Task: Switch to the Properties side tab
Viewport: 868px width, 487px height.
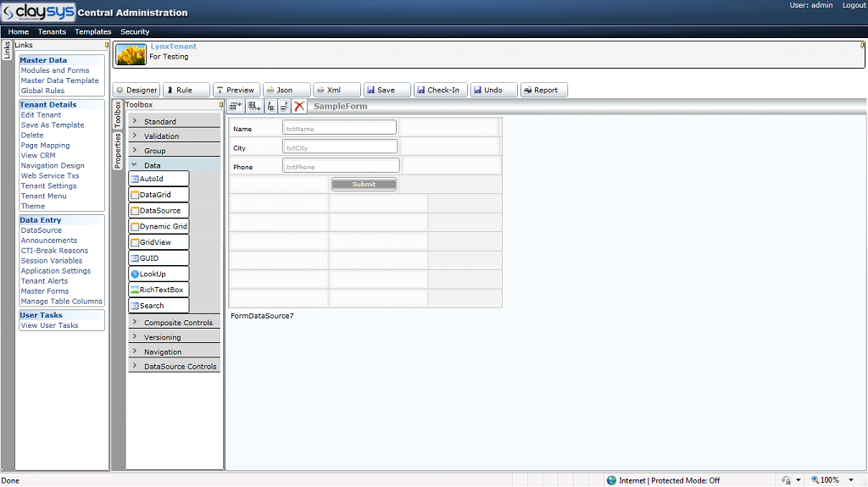Action: 118,151
